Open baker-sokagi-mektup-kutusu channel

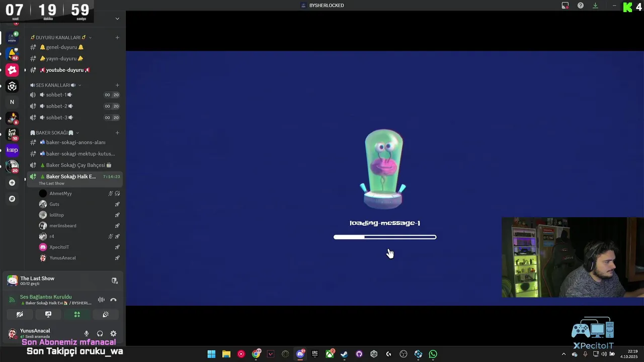(x=74, y=153)
